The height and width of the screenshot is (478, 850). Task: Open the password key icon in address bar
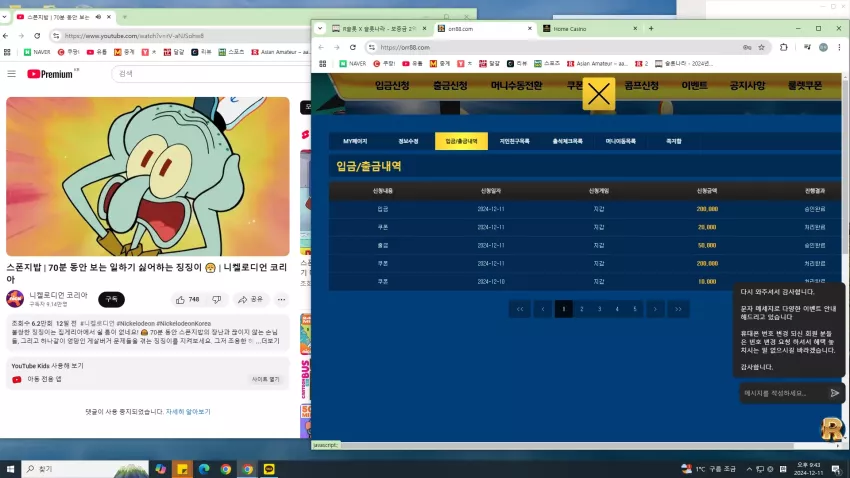747,48
